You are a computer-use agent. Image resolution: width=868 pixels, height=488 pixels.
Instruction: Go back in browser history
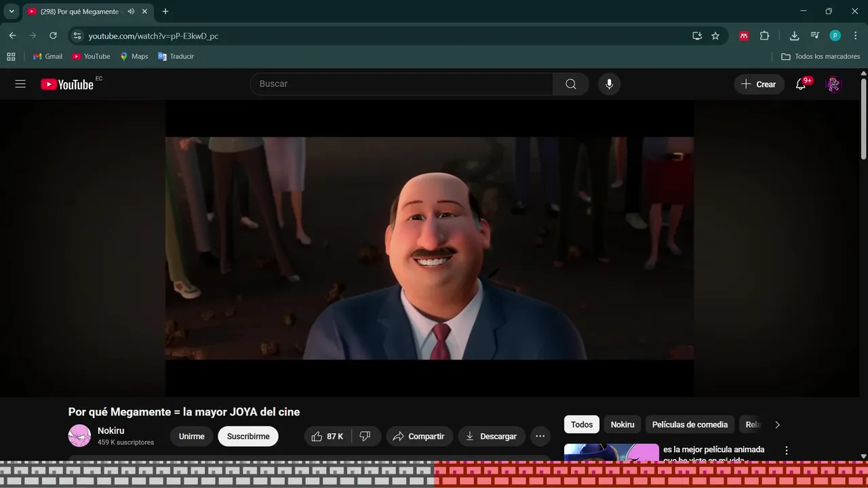click(12, 36)
